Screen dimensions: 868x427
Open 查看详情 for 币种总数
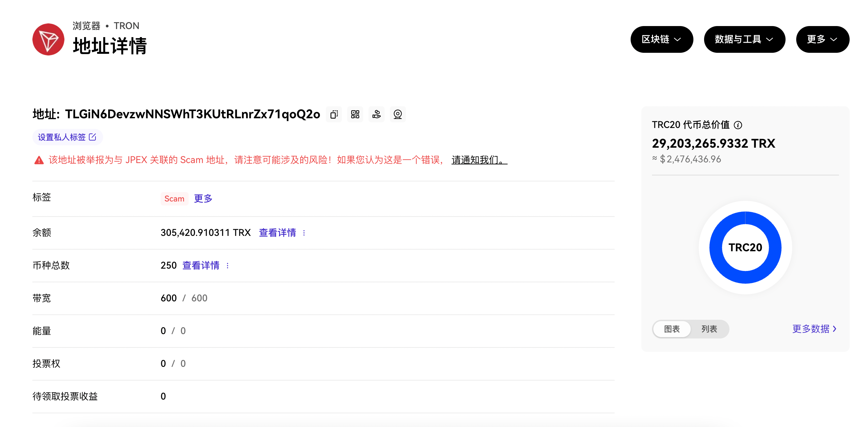[x=201, y=265]
